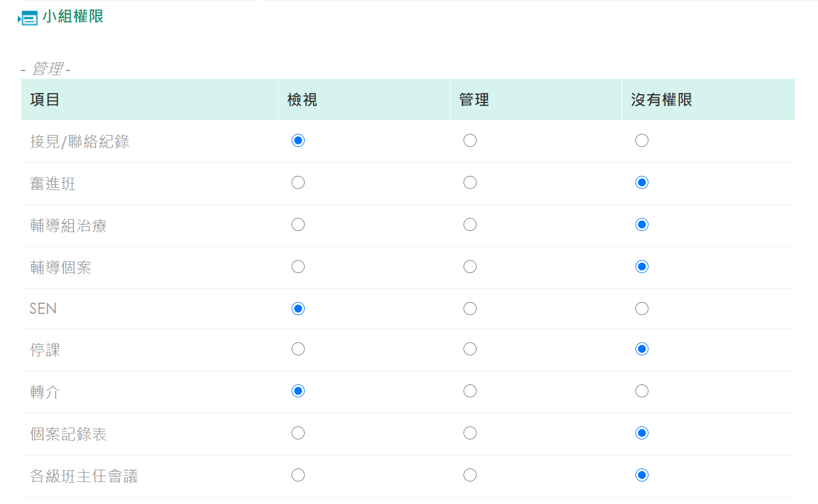
Task: Select 管理 for 轉介
Action: pos(470,391)
